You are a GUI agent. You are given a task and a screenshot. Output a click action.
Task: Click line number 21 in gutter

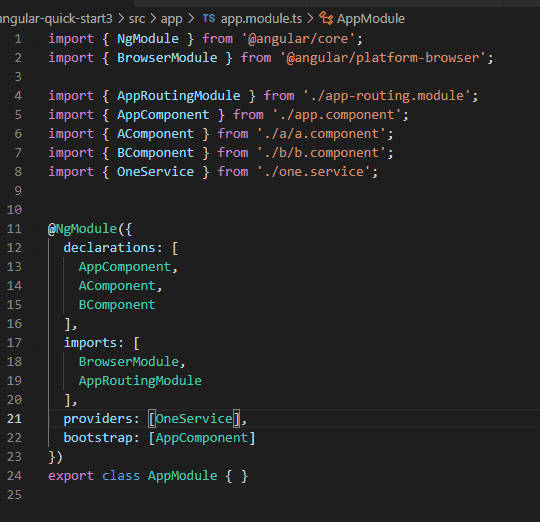[14, 419]
